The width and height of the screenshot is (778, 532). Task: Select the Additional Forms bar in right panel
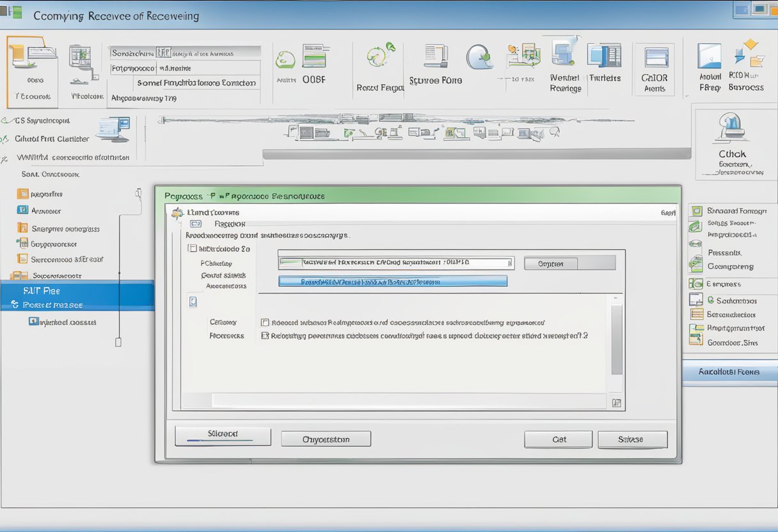(x=729, y=371)
